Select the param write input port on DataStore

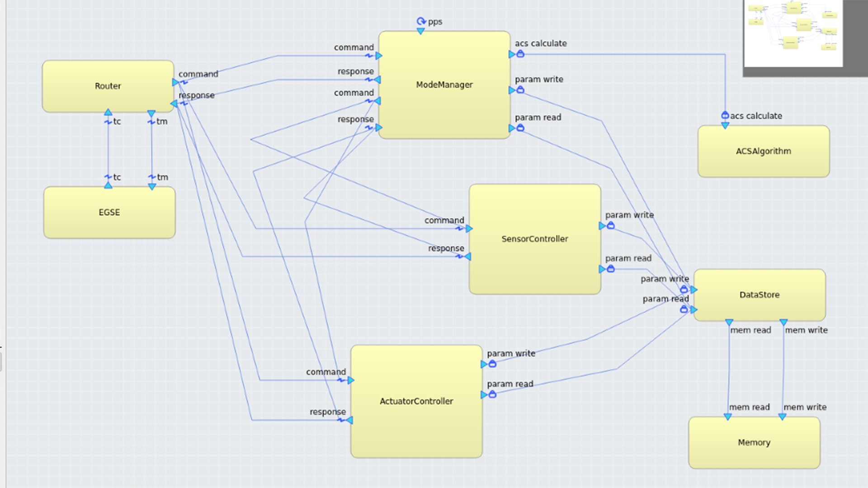coord(693,290)
